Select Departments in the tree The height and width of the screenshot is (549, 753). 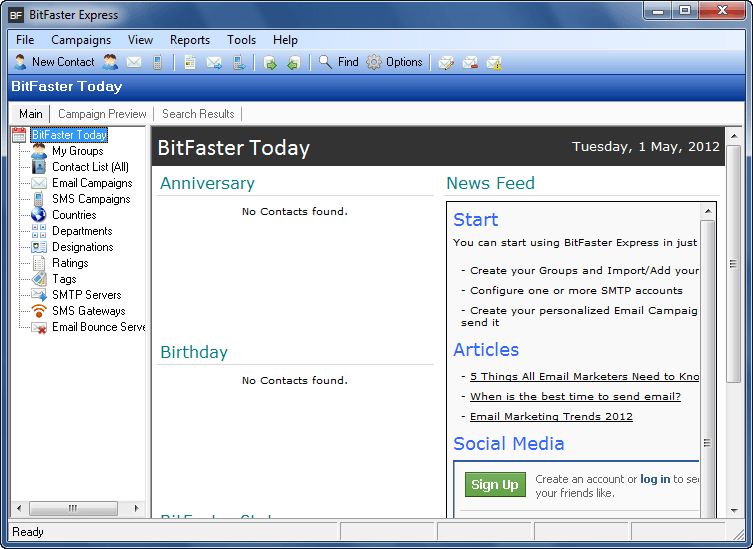[x=82, y=231]
